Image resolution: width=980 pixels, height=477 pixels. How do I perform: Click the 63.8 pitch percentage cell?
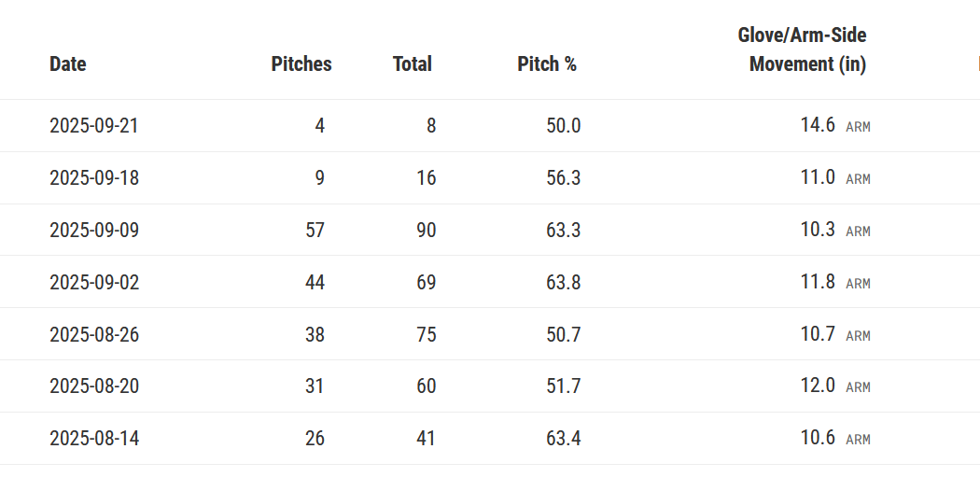pos(563,282)
